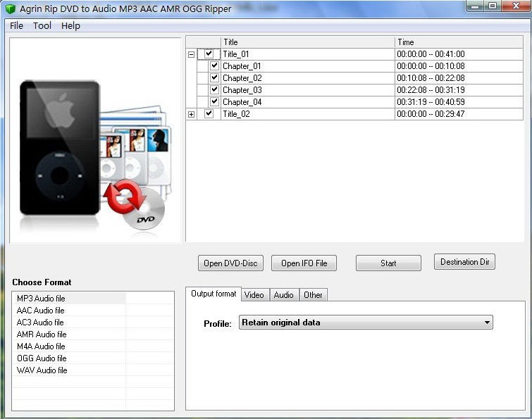Select the Chapter_01 row name

pyautogui.click(x=242, y=66)
